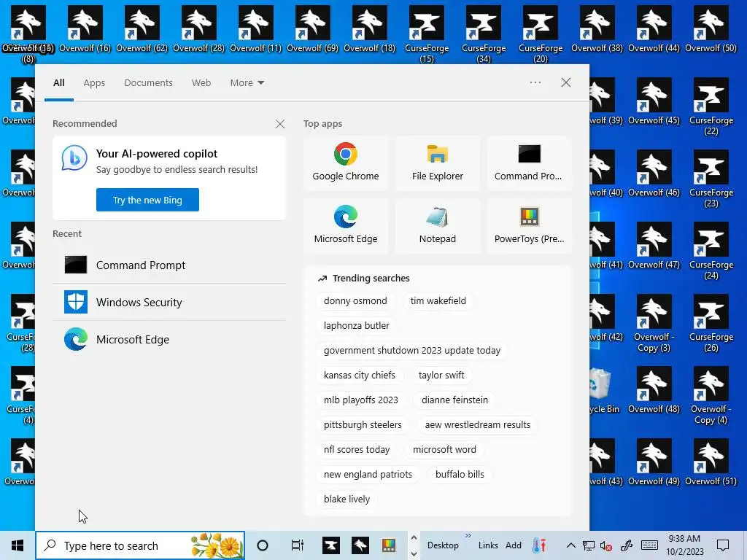Open Task View on the taskbar
747x560 pixels.
[x=298, y=545]
